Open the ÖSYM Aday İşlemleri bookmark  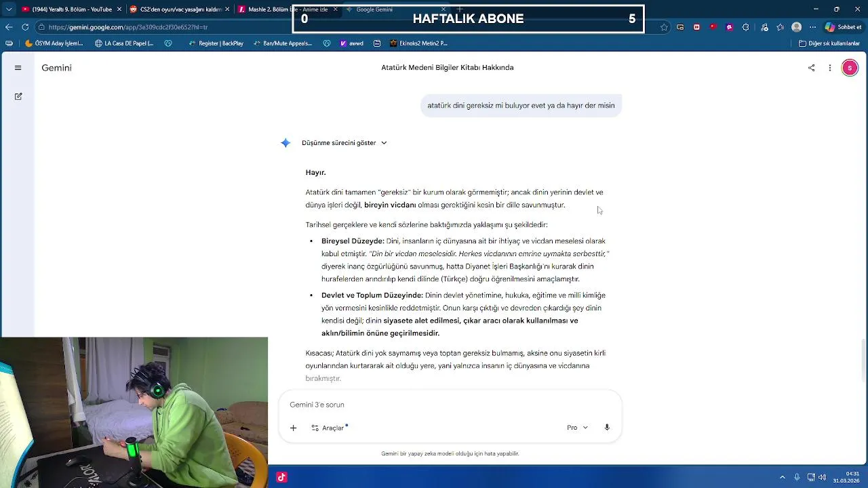click(x=54, y=43)
